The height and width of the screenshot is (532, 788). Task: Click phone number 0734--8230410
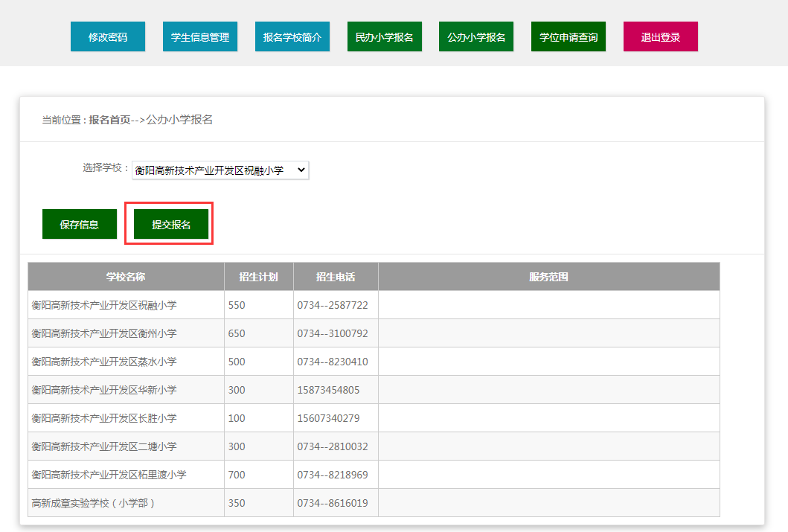(332, 362)
